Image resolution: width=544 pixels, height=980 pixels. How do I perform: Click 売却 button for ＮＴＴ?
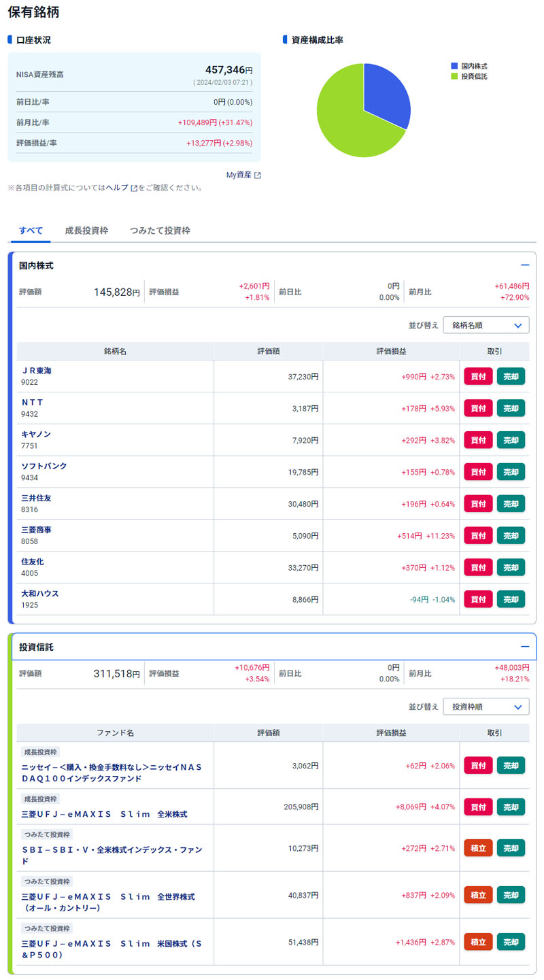tap(511, 408)
